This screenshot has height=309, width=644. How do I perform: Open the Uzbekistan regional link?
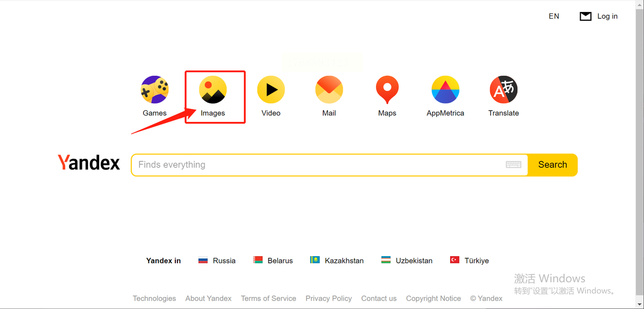coord(414,261)
